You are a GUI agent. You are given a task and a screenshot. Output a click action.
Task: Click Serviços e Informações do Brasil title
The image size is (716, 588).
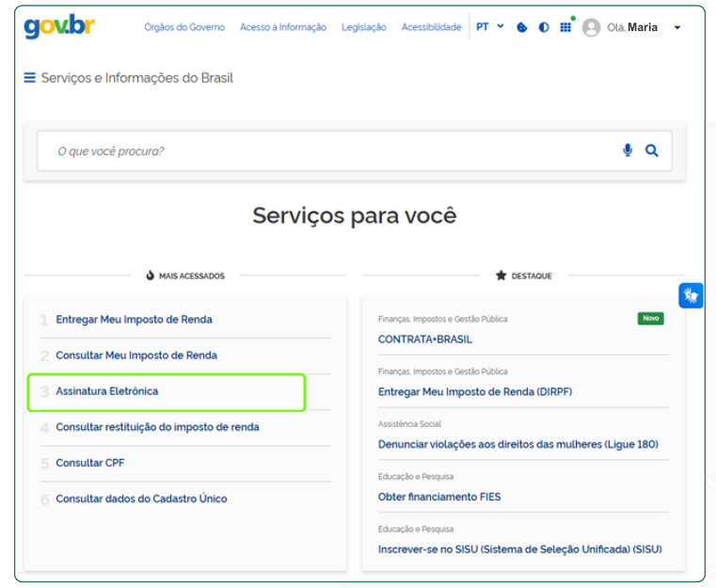(x=137, y=78)
